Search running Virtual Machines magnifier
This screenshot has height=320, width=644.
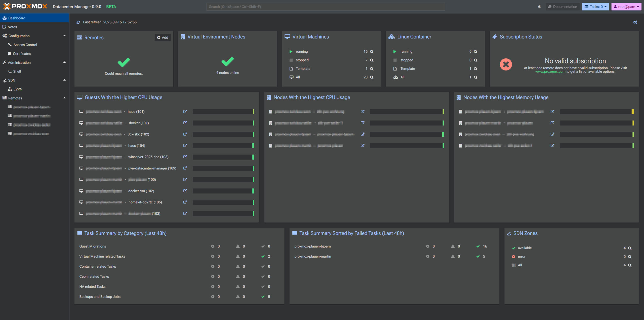372,52
